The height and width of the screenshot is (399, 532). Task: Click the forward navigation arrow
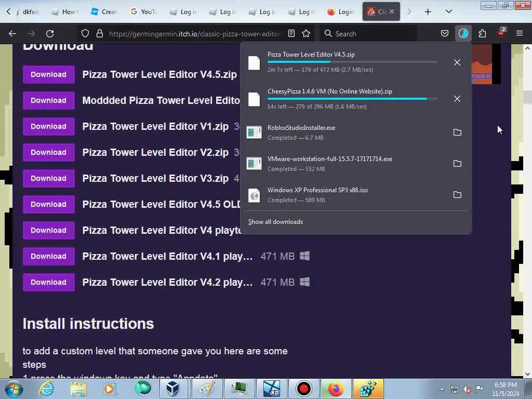[31, 33]
